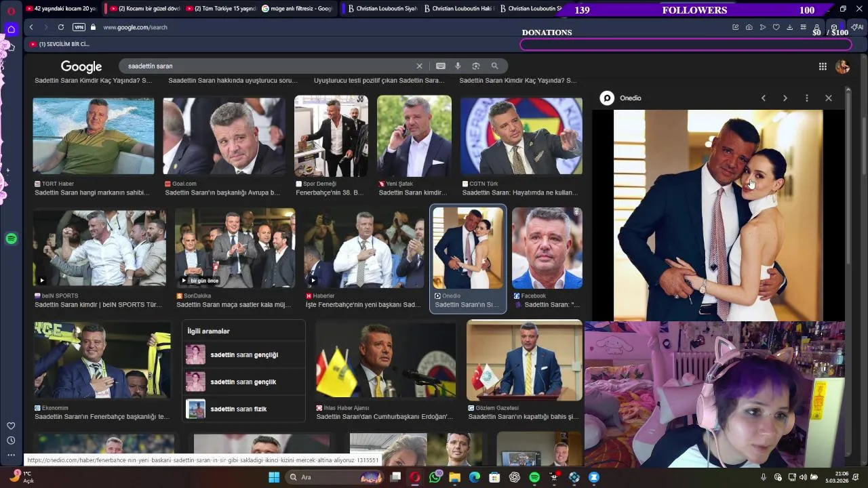Click 'Sadettin Saran hakkında uyuşturucu soru...' caption

coord(233,81)
